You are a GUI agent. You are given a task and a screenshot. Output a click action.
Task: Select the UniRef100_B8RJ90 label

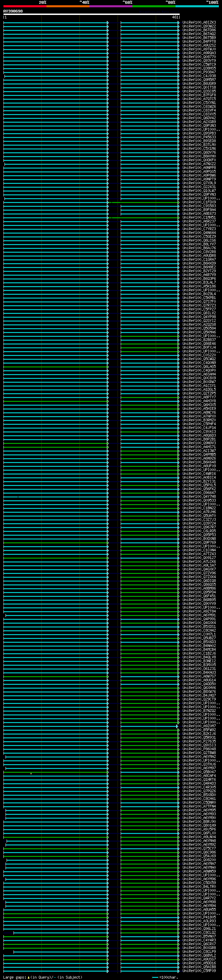[x=199, y=822]
